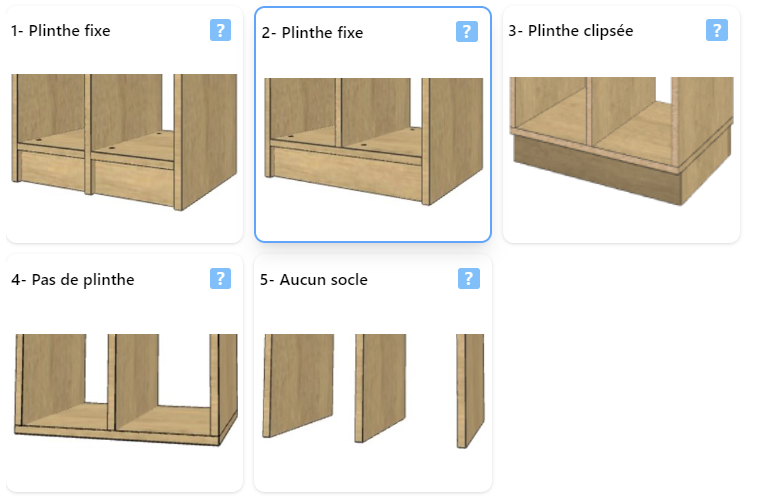Click white space under the 1- Plinthe fixe picture
769x502 pixels.
pos(124,226)
